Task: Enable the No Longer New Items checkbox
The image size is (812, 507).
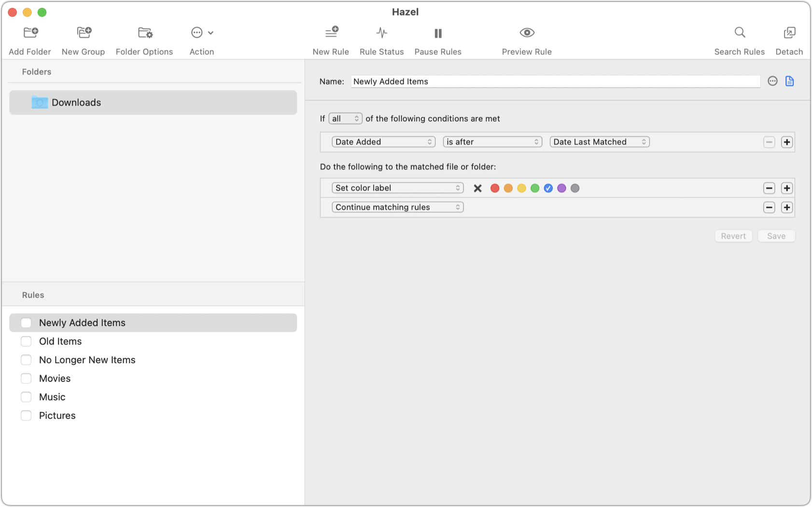Action: pos(26,360)
